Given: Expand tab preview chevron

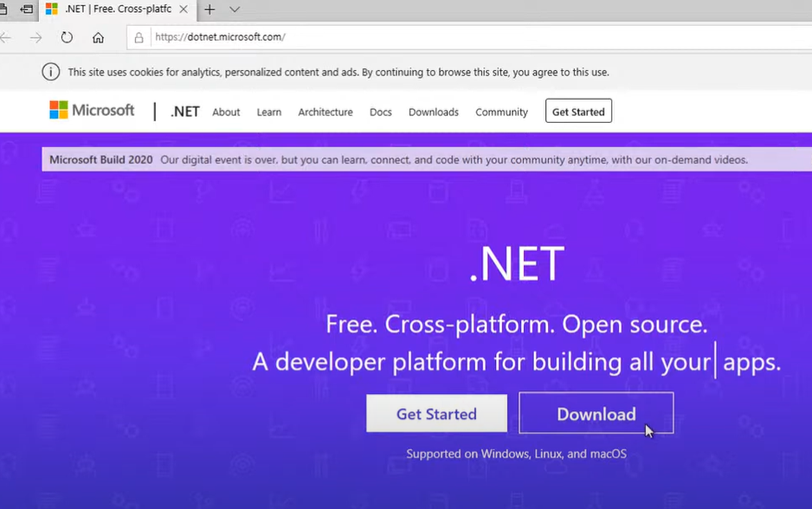Looking at the screenshot, I should [x=235, y=10].
